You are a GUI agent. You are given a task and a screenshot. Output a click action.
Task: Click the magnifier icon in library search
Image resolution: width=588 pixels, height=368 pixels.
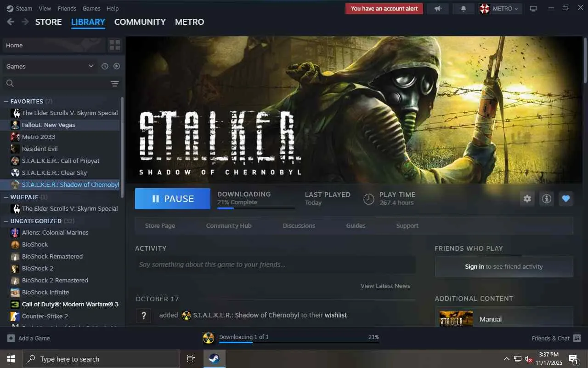tap(10, 83)
